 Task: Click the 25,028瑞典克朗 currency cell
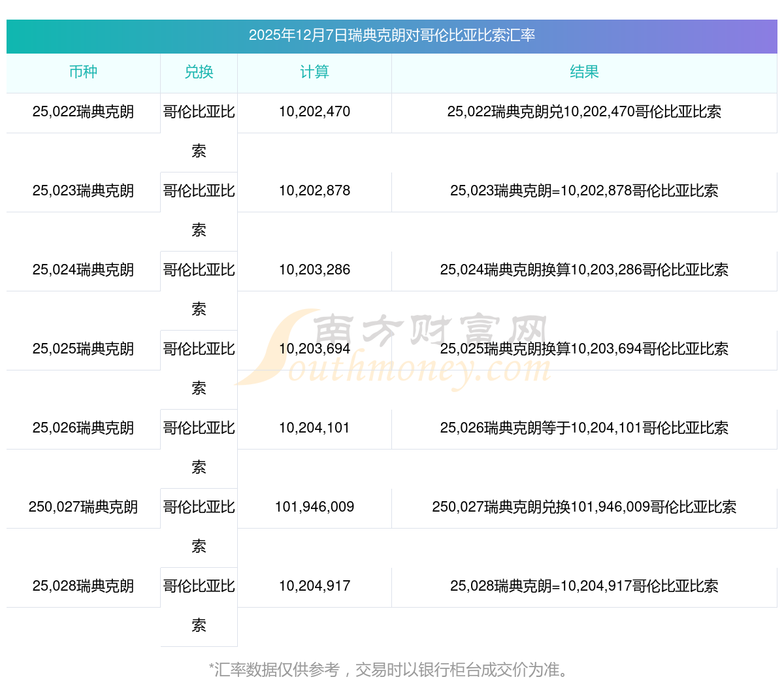[x=83, y=586]
